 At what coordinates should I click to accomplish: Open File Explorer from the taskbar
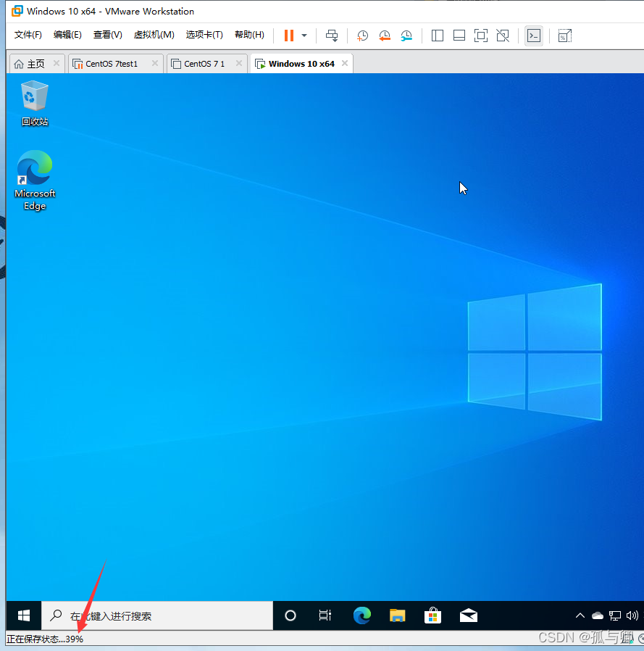(x=397, y=615)
